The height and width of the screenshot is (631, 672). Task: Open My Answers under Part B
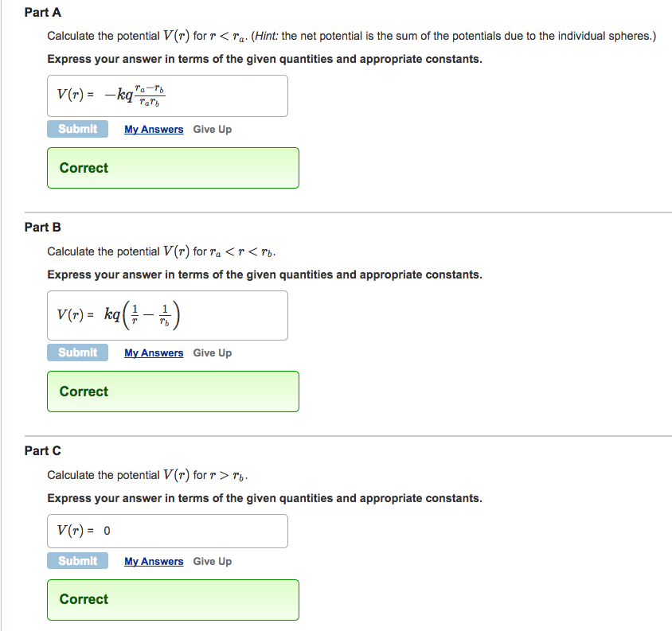154,353
